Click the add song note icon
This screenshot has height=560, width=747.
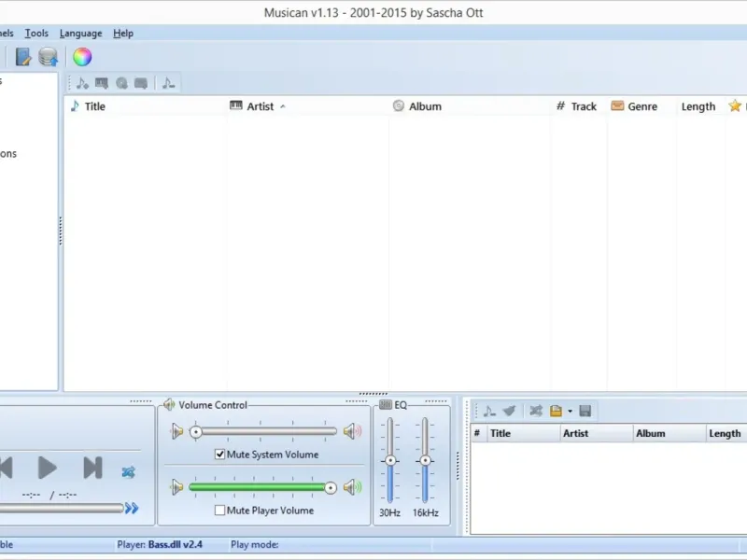82,83
